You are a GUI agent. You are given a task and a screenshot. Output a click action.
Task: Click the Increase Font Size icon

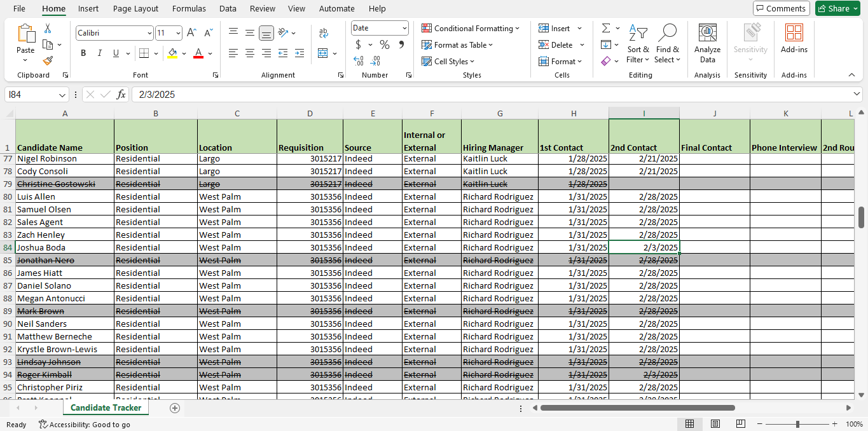tap(191, 33)
